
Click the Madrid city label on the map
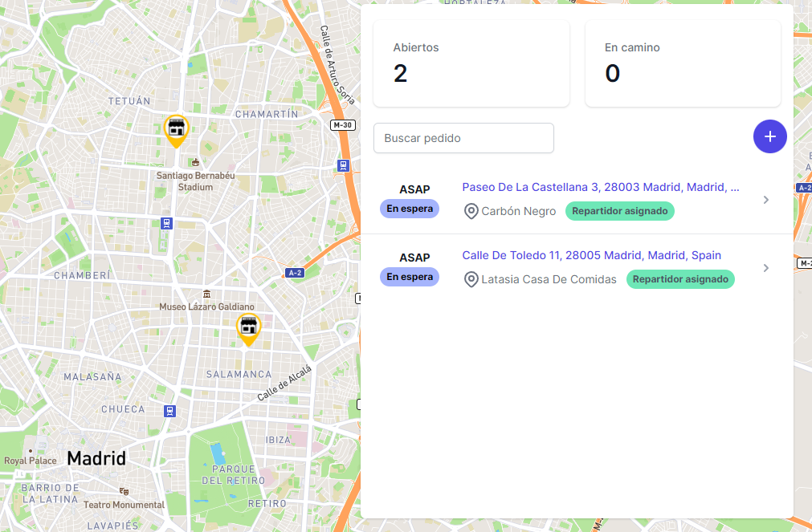tap(96, 459)
